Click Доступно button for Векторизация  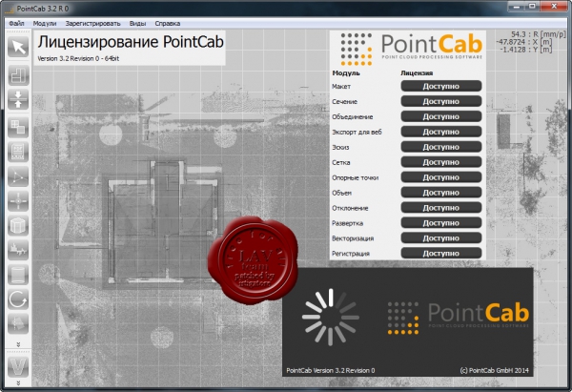[441, 238]
